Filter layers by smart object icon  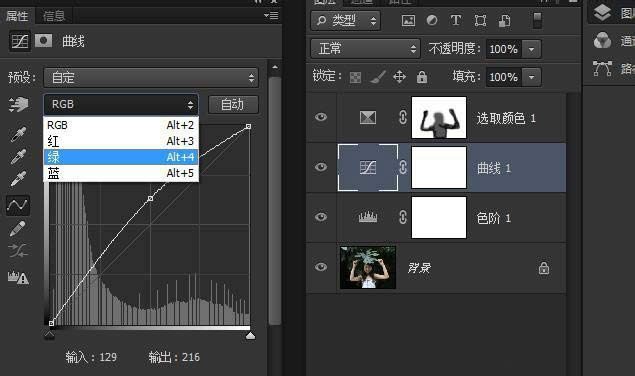tap(504, 20)
